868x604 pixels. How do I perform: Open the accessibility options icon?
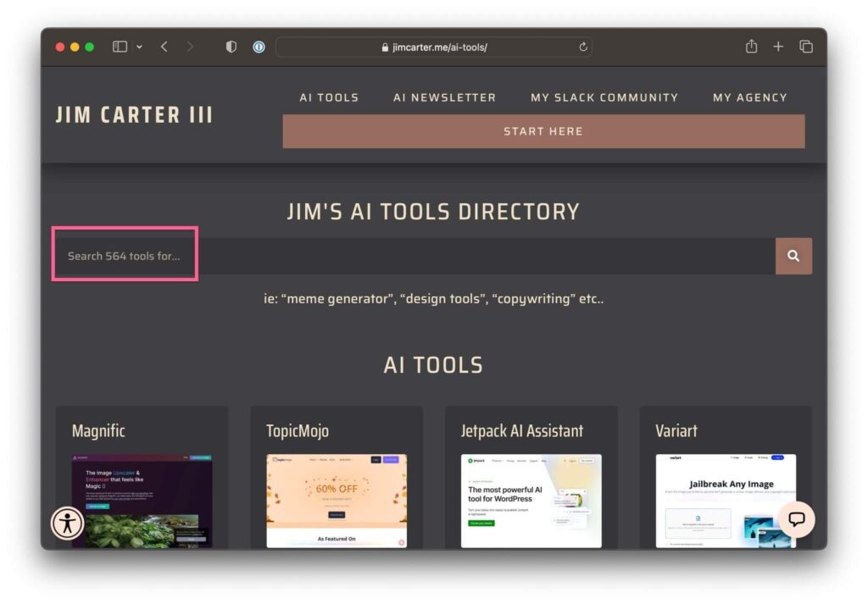tap(67, 523)
